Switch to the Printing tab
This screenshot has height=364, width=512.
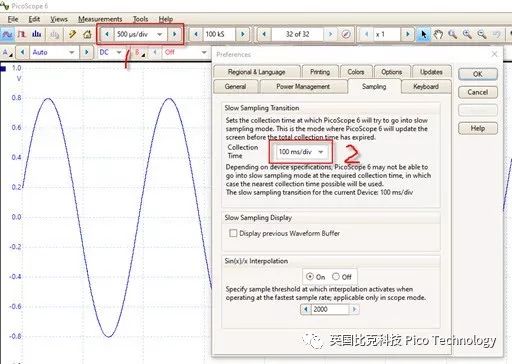[320, 72]
